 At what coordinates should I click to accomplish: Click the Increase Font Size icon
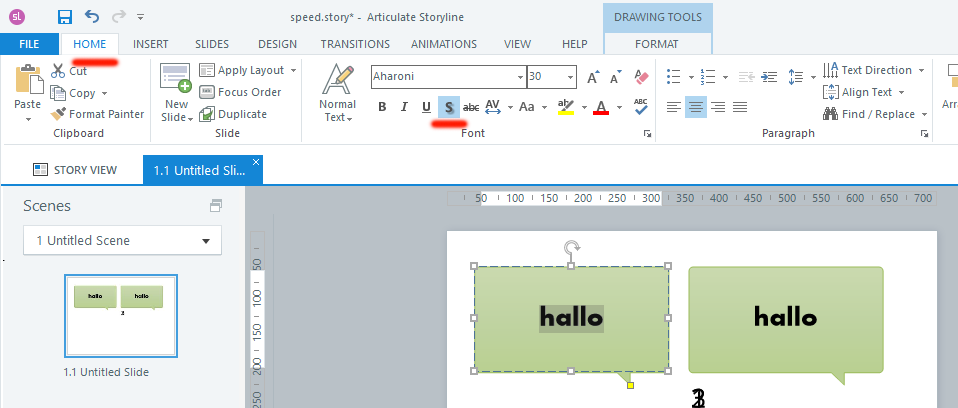tap(593, 77)
